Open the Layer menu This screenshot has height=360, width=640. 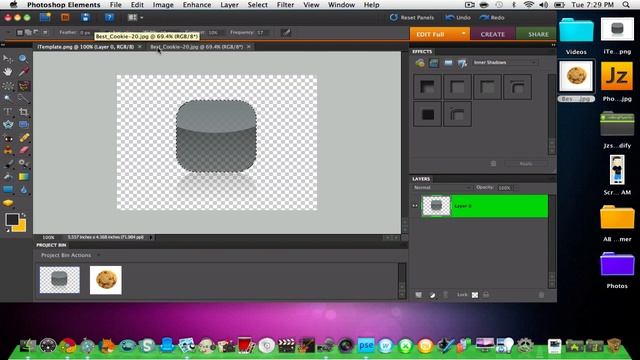229,5
